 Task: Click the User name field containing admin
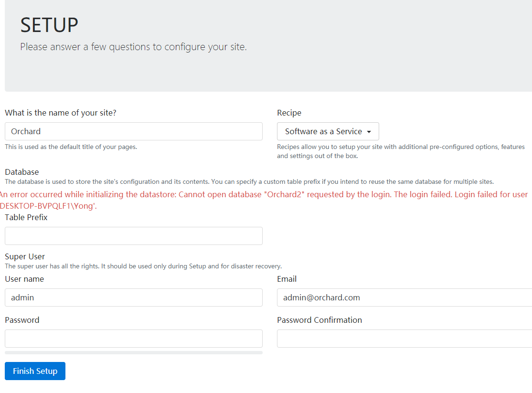tap(134, 297)
